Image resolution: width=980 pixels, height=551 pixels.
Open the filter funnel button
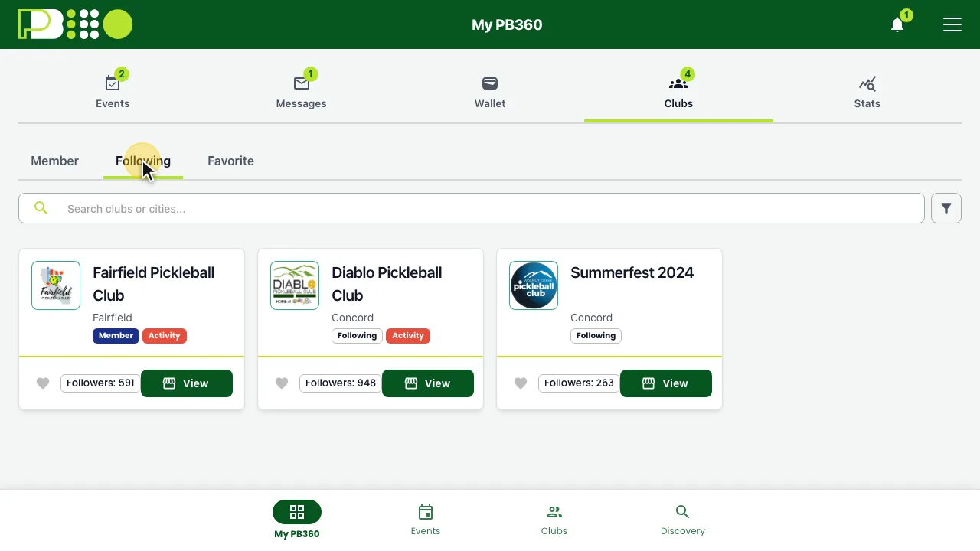click(946, 208)
